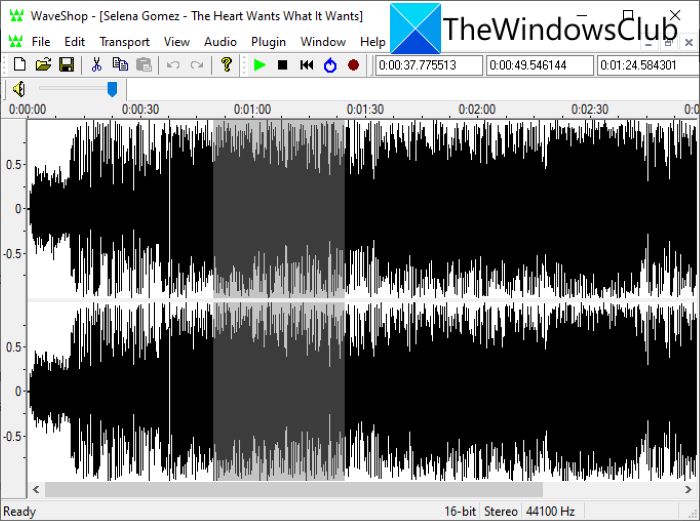
Task: Click the 0:02:30 ruler mark
Action: (x=590, y=109)
